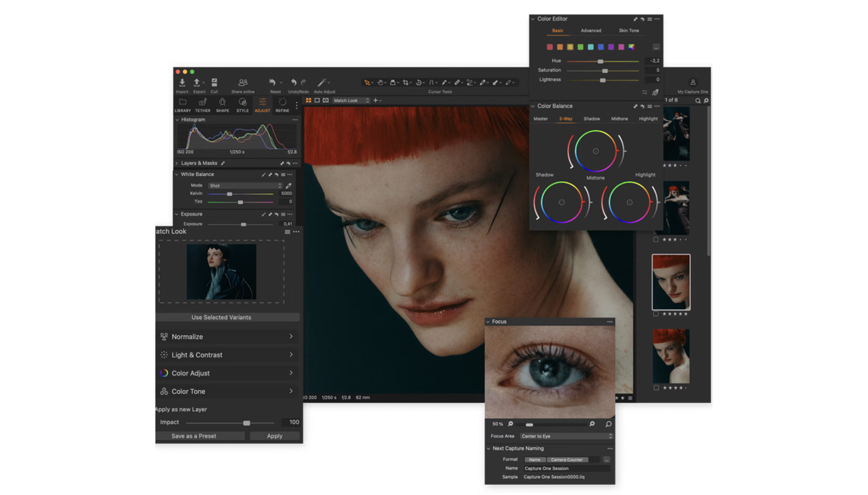The width and height of the screenshot is (868, 495).
Task: Click the Impact slider handle
Action: 247,423
